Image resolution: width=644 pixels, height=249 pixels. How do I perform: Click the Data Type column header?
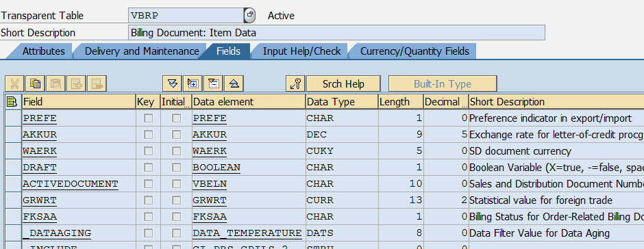[342, 102]
